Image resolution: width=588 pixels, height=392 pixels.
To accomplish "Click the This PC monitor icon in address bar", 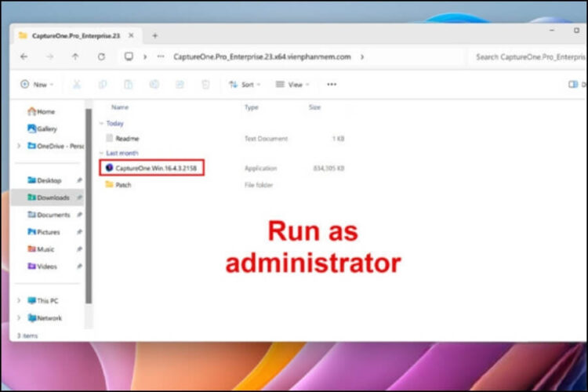I will 129,56.
